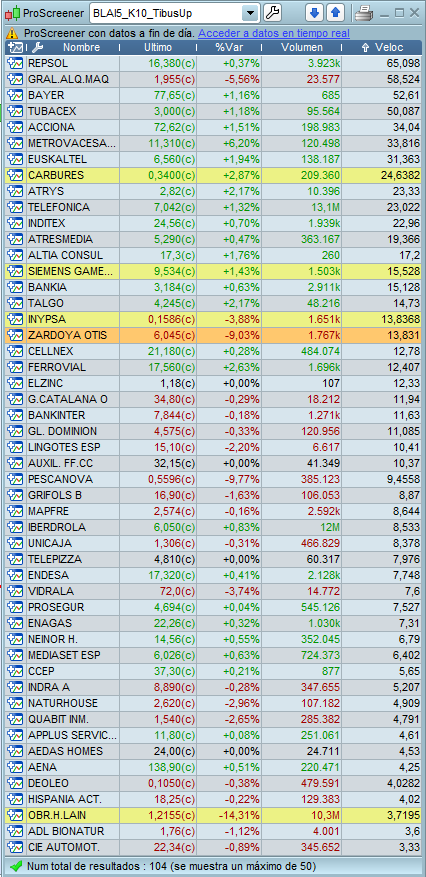Click the printer icon in title bar
Screen dimensions: 426x877
tap(364, 12)
